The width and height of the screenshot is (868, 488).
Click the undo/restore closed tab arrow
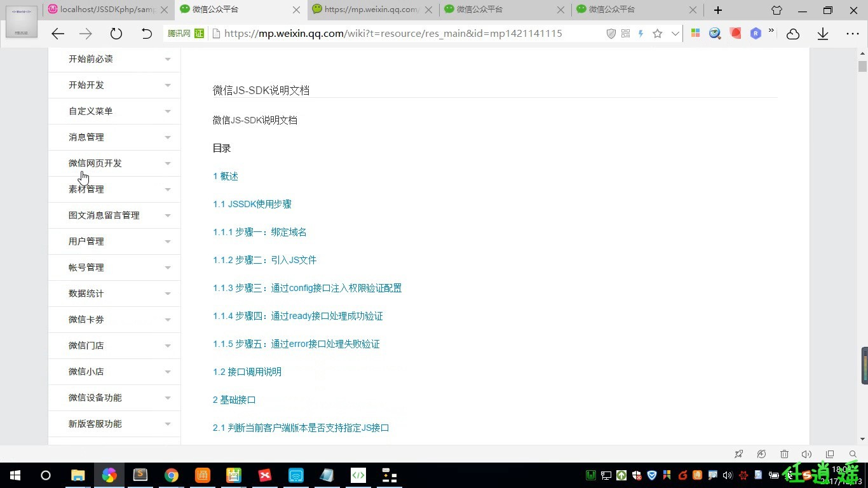[x=146, y=34]
